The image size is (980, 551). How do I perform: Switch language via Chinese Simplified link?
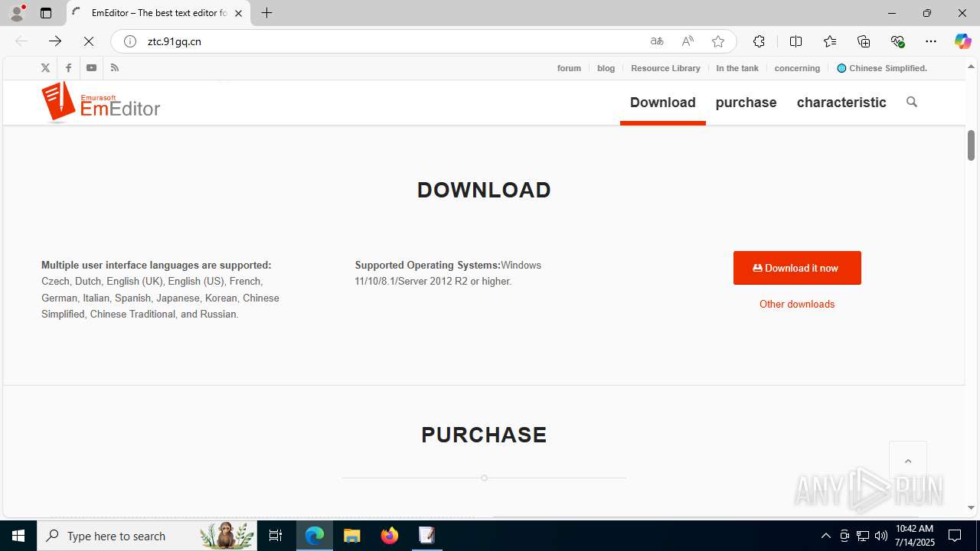[x=882, y=68]
